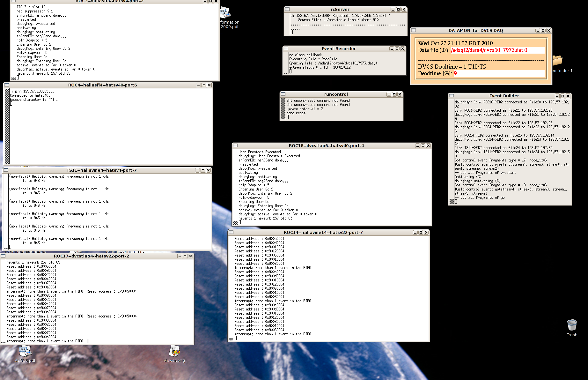Image resolution: width=588 pixels, height=380 pixels.
Task: Open window menu of ROC17 terminal
Action: pos(3,256)
